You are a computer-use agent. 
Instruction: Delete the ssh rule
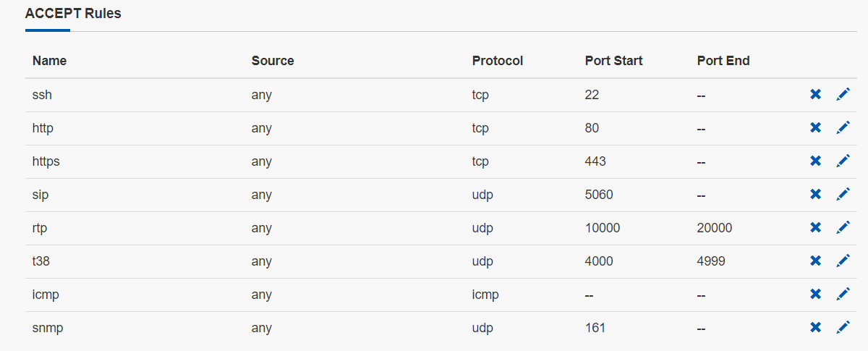click(815, 94)
